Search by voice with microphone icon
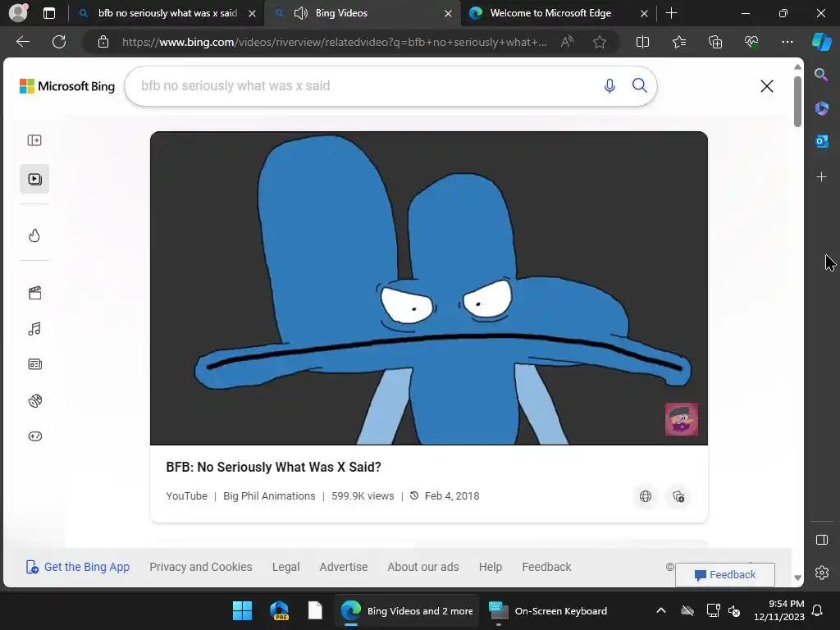This screenshot has height=630, width=840. [x=609, y=85]
